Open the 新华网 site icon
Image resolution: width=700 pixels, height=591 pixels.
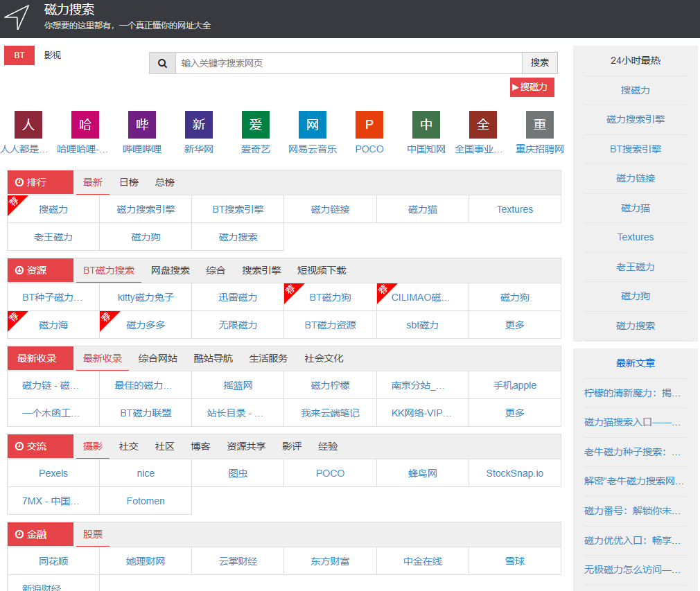(x=199, y=125)
